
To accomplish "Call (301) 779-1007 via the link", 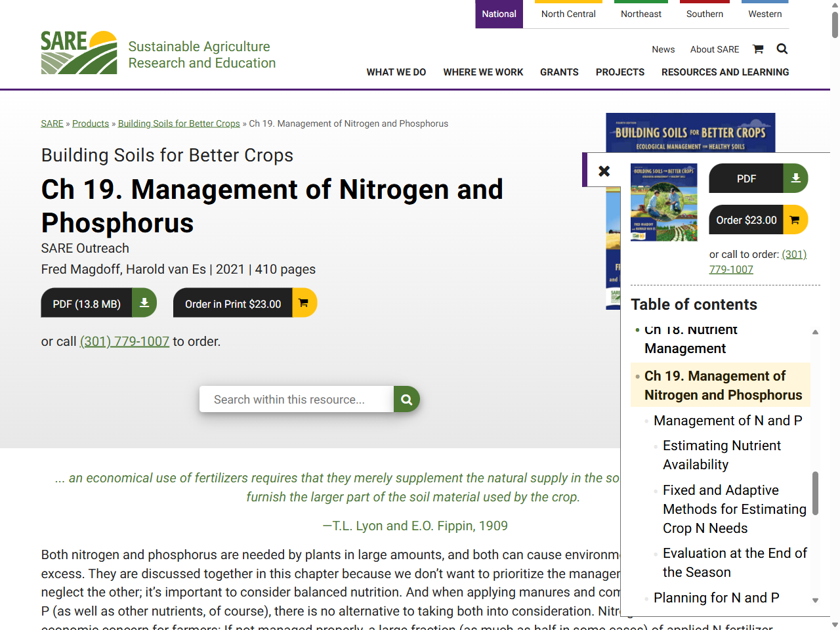I will [125, 341].
